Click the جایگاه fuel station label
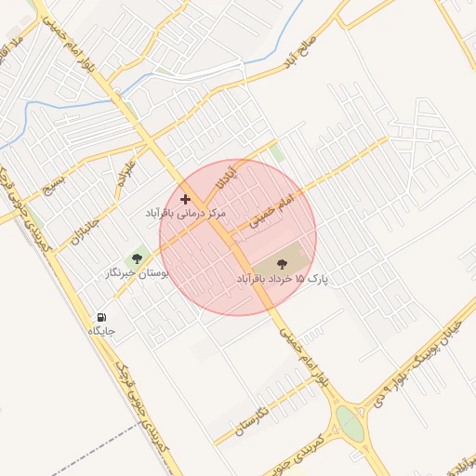 coord(101,331)
